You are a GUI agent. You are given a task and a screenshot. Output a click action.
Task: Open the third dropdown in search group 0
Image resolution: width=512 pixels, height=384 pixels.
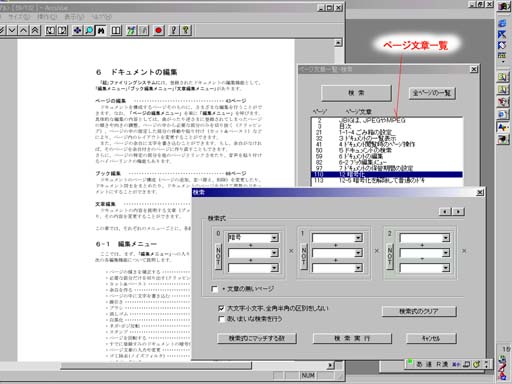(274, 268)
